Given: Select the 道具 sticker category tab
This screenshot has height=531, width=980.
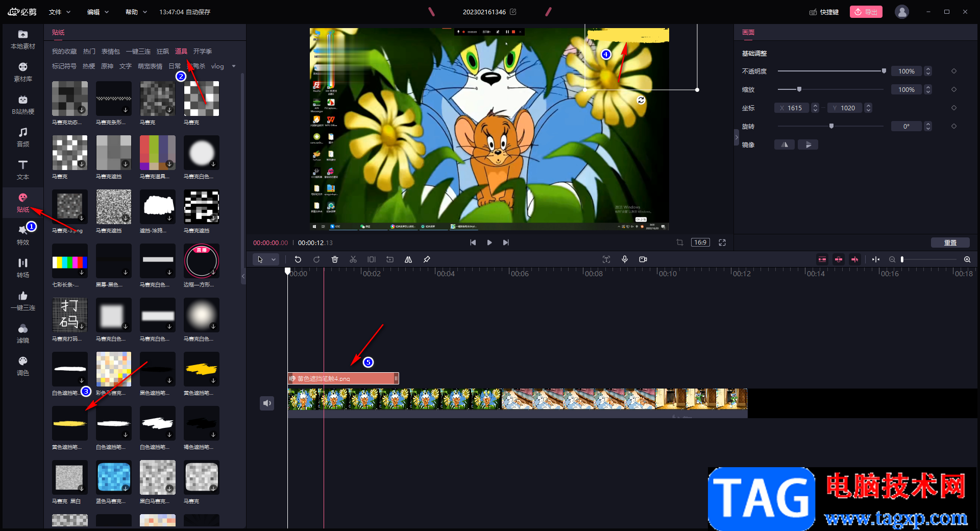Looking at the screenshot, I should click(x=181, y=51).
